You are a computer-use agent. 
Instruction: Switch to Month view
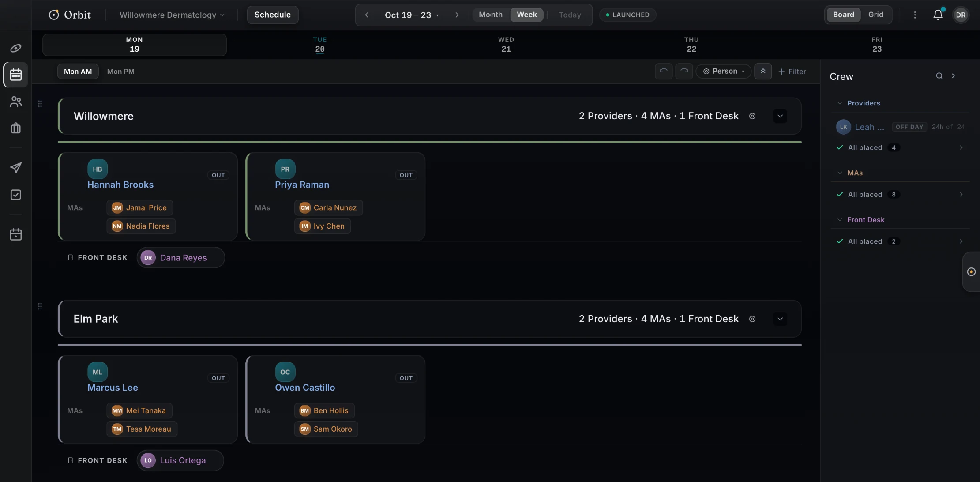(x=491, y=15)
